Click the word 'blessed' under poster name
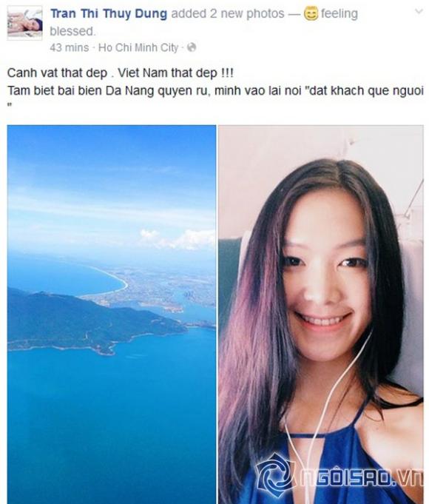The image size is (429, 504). 73,32
